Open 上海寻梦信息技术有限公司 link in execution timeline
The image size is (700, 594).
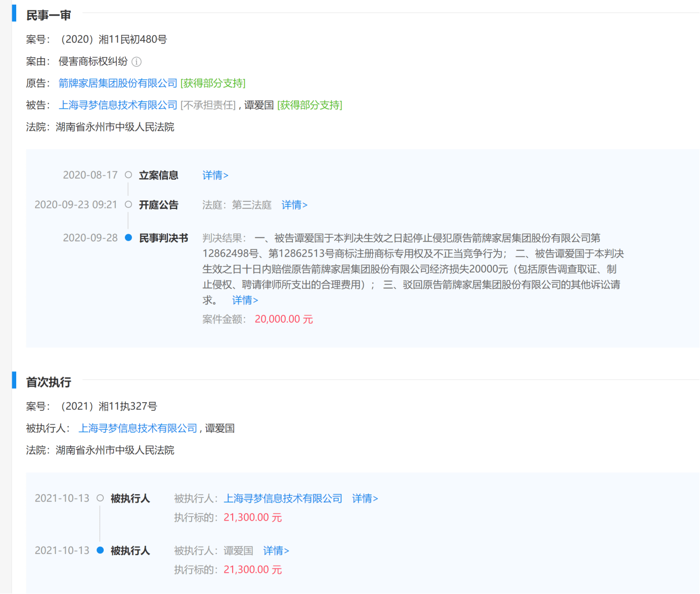[x=283, y=498]
